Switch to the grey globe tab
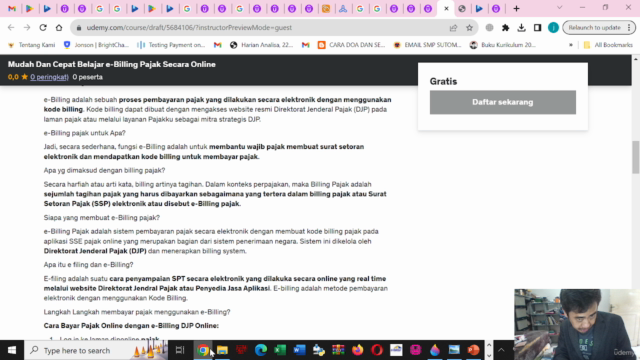This screenshot has width=640, height=360. (x=462, y=9)
